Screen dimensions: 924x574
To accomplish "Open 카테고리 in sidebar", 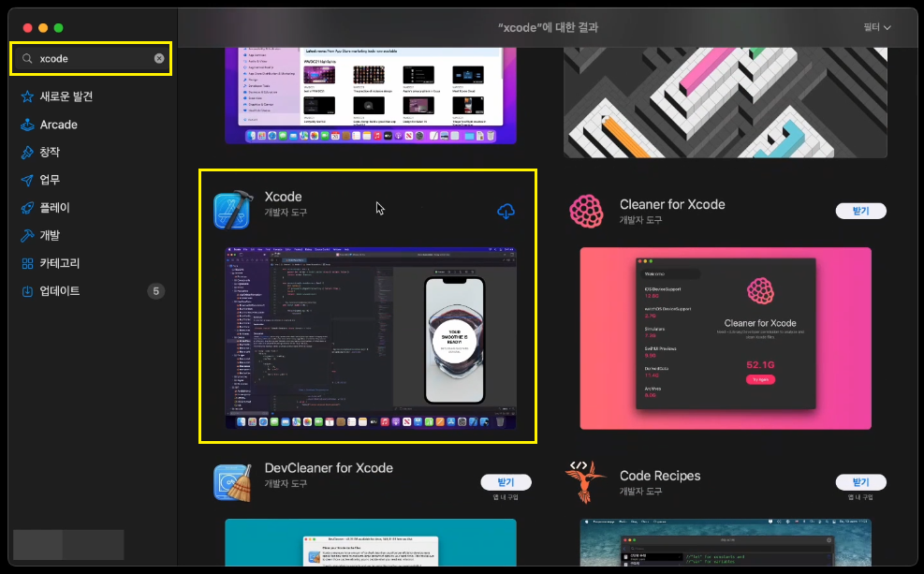I will click(x=59, y=263).
